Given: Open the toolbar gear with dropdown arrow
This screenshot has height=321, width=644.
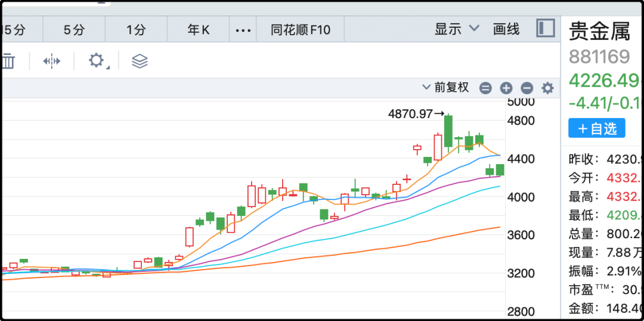Looking at the screenshot, I should (x=98, y=61).
